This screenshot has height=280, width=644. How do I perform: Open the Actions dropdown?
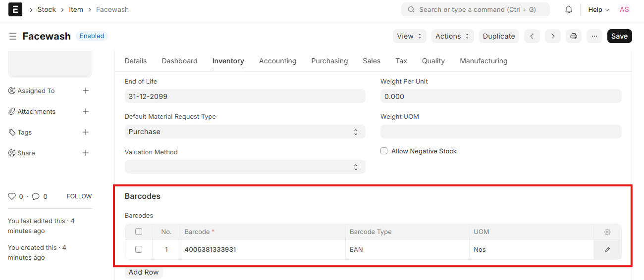click(x=452, y=36)
